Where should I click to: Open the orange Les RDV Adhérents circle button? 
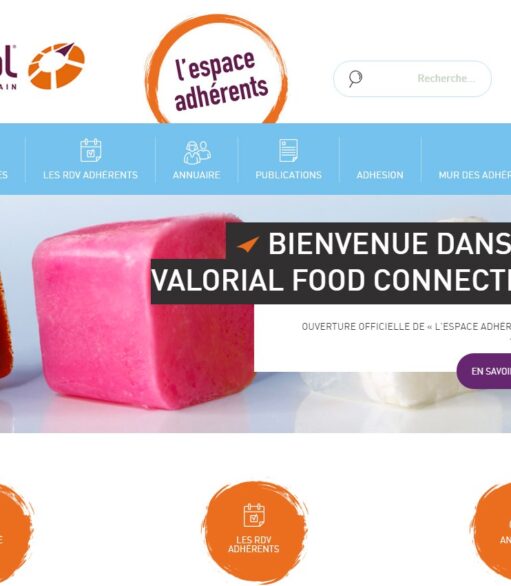[254, 532]
